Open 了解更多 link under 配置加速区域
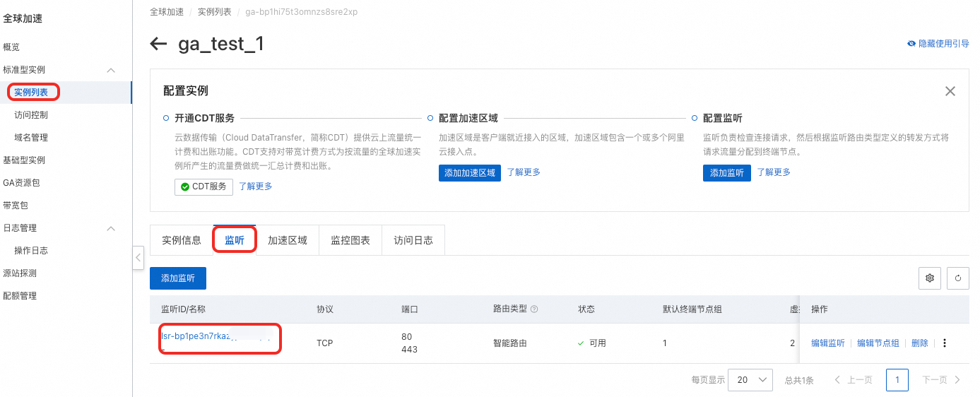The width and height of the screenshot is (980, 397). 524,172
